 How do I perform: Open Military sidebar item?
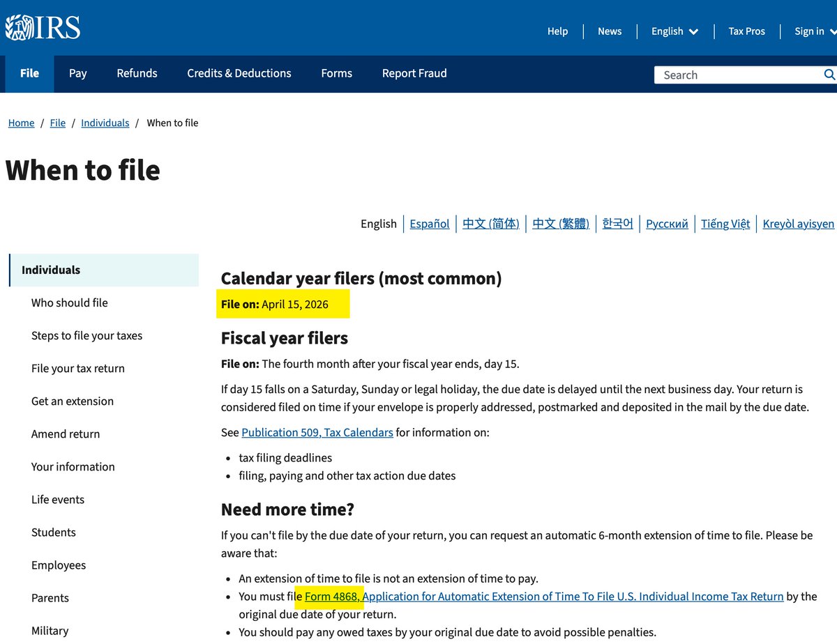pos(50,630)
